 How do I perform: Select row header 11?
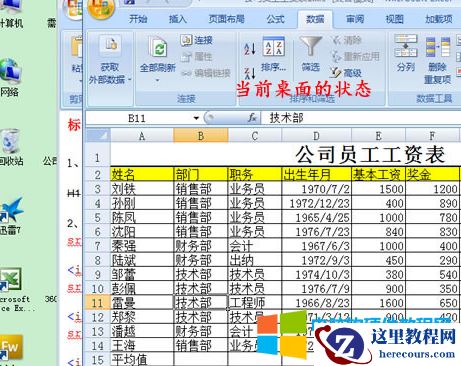pos(97,303)
